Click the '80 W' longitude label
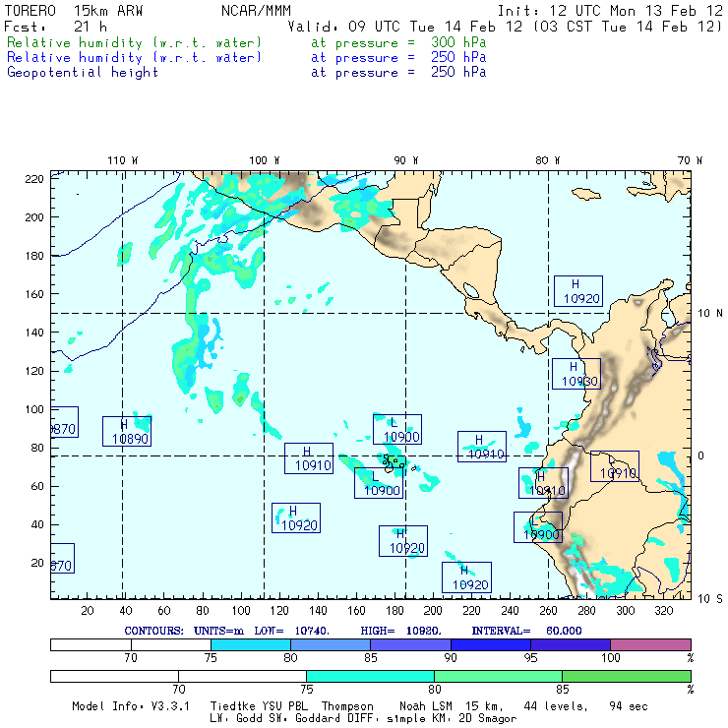The image size is (728, 728). pos(547,160)
